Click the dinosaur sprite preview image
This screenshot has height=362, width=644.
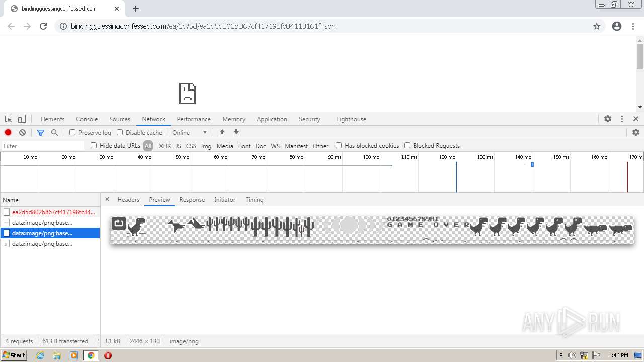click(372, 230)
